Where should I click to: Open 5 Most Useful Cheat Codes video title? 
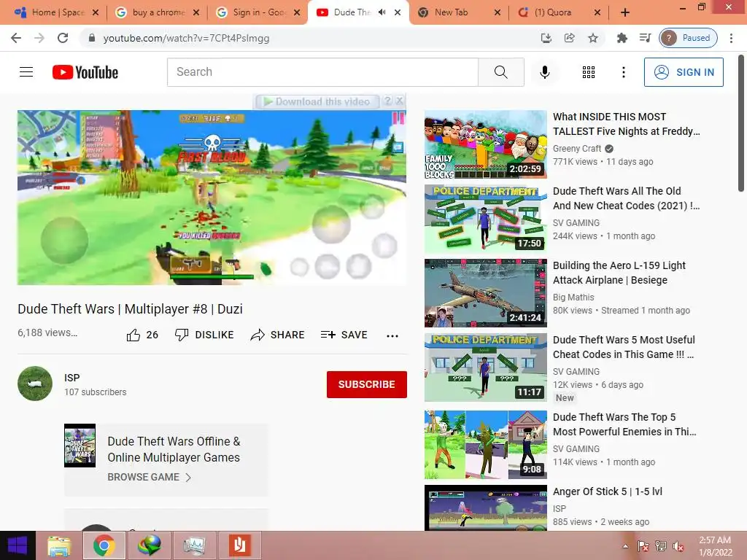coord(624,347)
